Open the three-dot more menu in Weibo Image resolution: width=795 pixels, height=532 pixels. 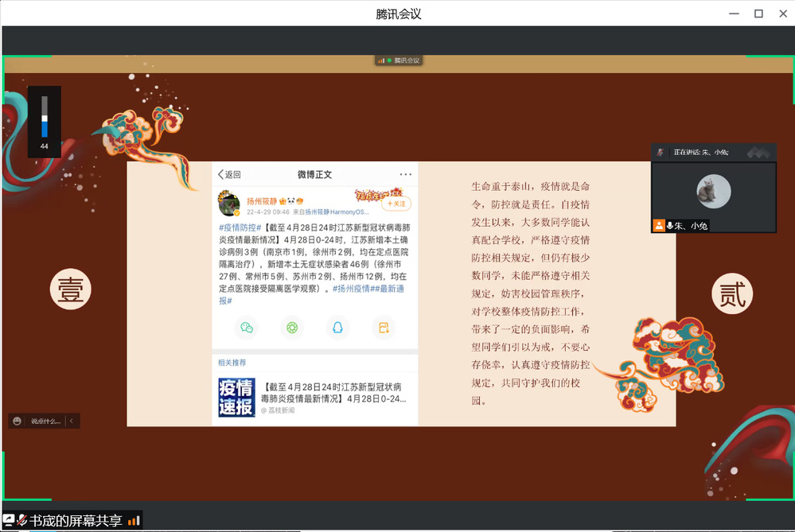406,174
